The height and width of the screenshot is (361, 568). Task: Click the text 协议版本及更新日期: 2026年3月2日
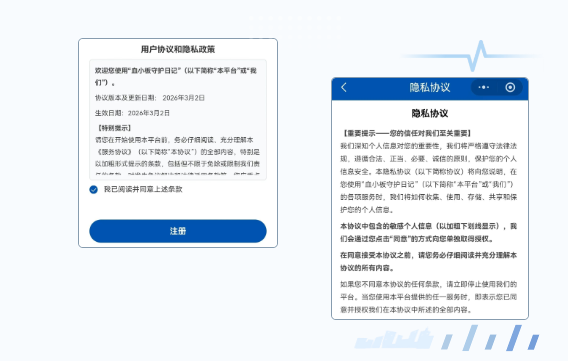click(x=150, y=98)
